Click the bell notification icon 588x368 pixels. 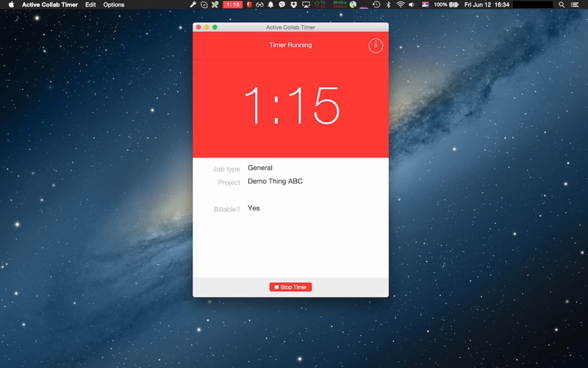[x=270, y=4]
